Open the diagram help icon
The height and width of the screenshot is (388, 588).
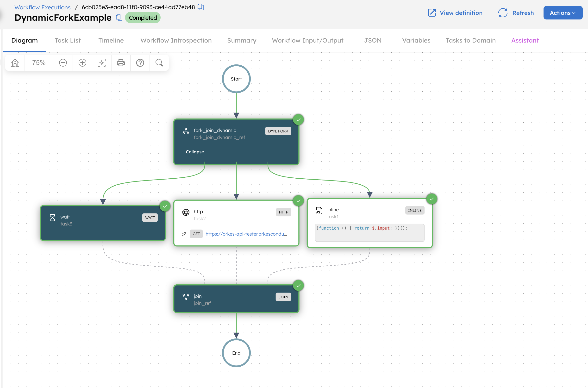pyautogui.click(x=140, y=63)
